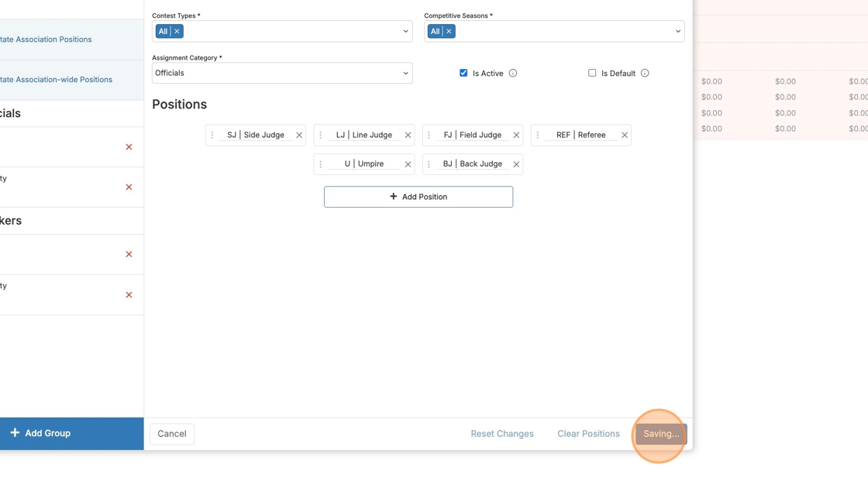The width and height of the screenshot is (868, 485).
Task: Open the Competitive Seasons dropdown
Action: click(x=677, y=32)
